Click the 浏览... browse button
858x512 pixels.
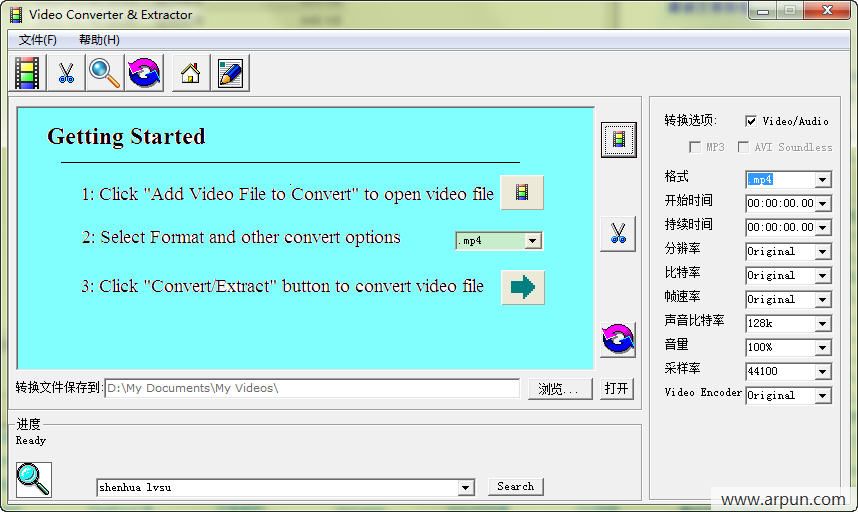coord(560,388)
